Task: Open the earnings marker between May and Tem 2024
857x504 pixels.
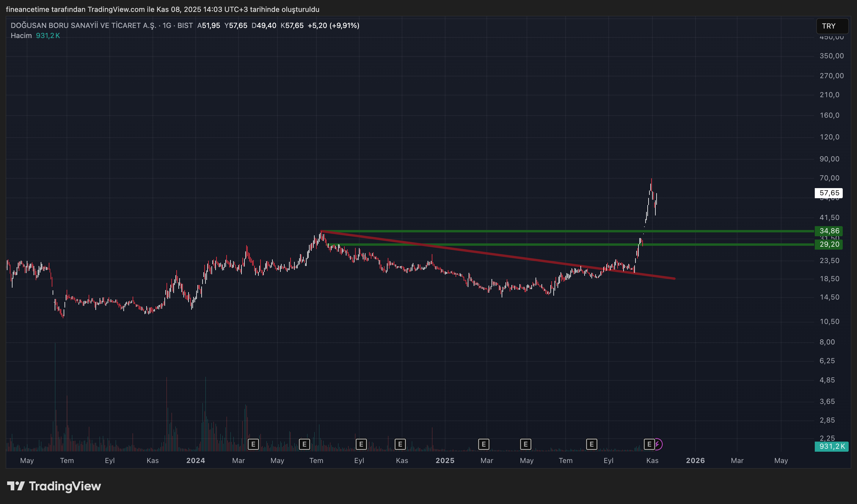Action: point(304,444)
